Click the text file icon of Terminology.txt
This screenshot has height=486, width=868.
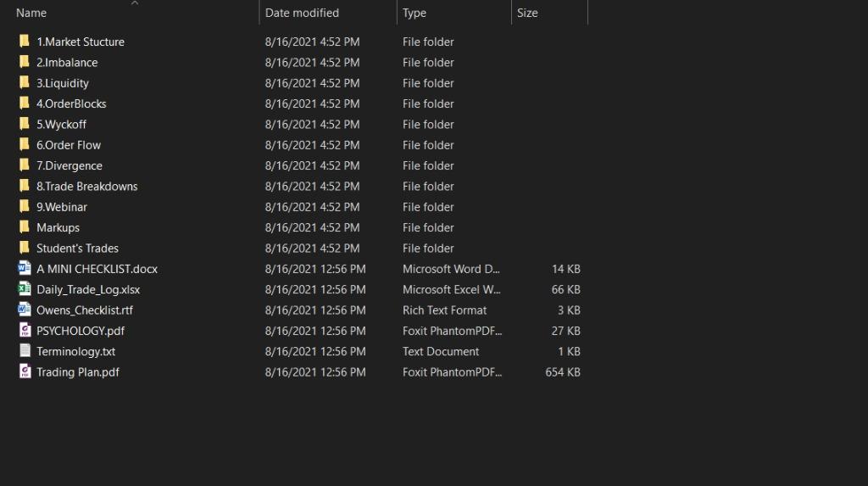[24, 351]
